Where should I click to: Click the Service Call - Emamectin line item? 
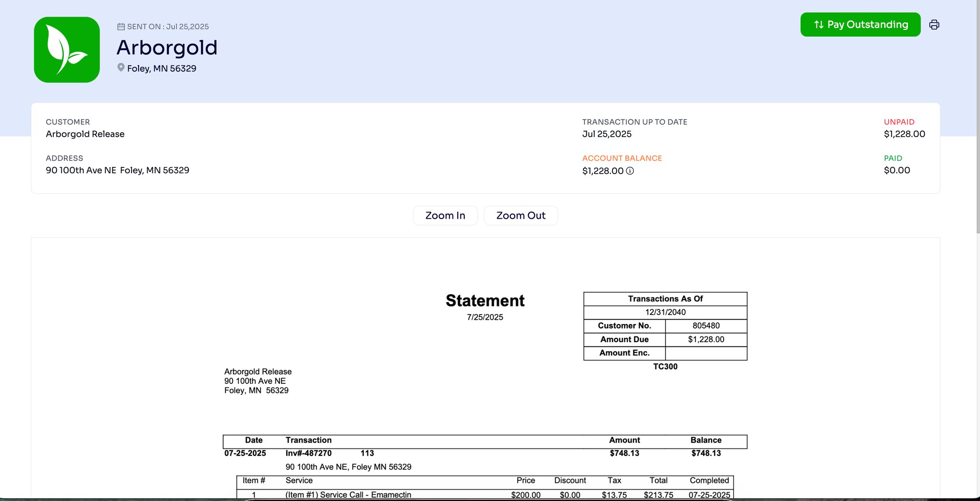coord(348,495)
